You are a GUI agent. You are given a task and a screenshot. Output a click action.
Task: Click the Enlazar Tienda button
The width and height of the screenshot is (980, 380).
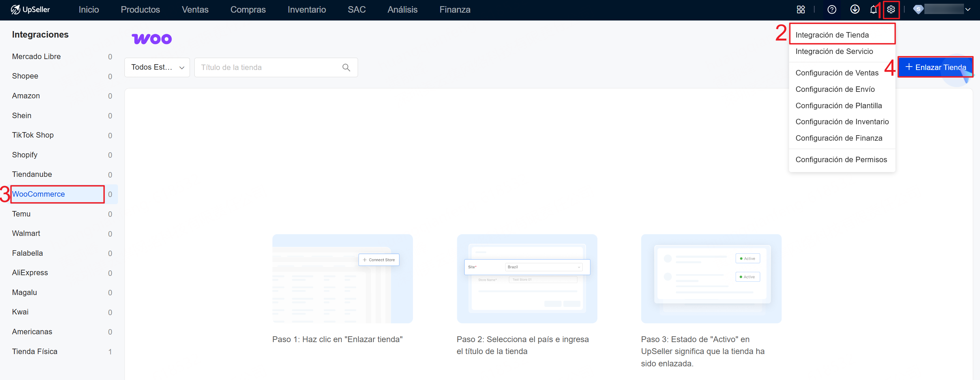(x=935, y=67)
